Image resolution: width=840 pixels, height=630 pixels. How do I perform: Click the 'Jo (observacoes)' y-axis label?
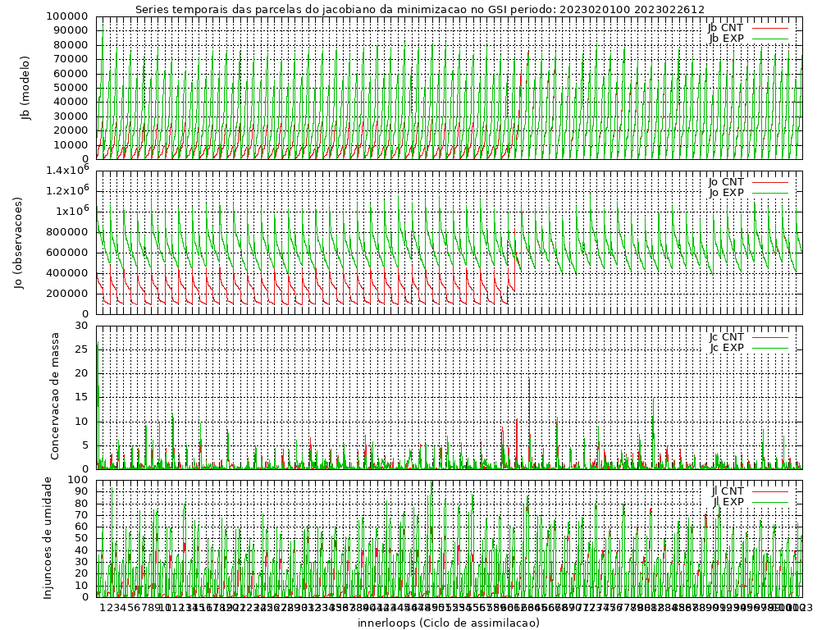(18, 242)
